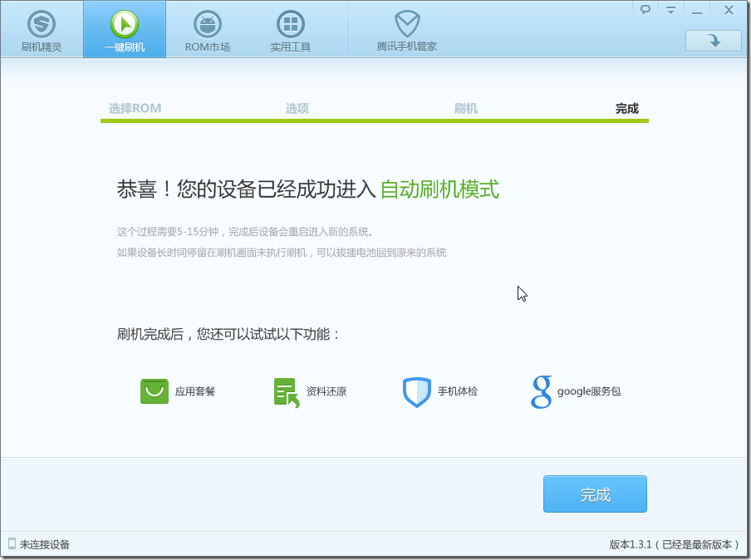Click the blue 完成 finish button
This screenshot has width=751, height=560.
pyautogui.click(x=595, y=494)
